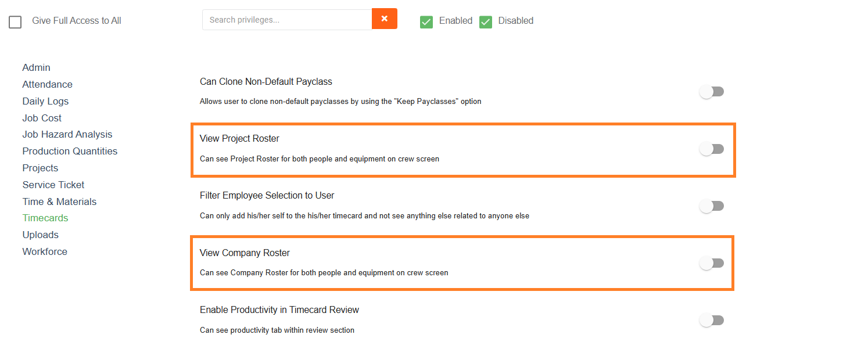Open the Job Cost category
Screen dimensions: 868x349
tap(42, 118)
